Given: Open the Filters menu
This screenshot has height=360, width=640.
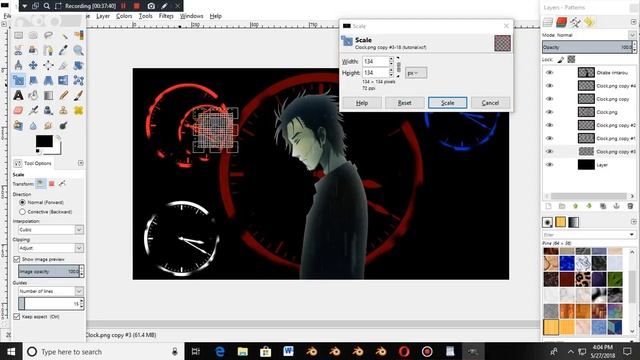Looking at the screenshot, I should 166,16.
